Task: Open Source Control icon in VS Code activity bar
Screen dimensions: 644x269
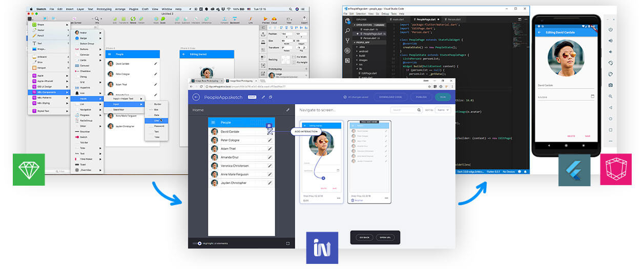Action: pos(347,40)
